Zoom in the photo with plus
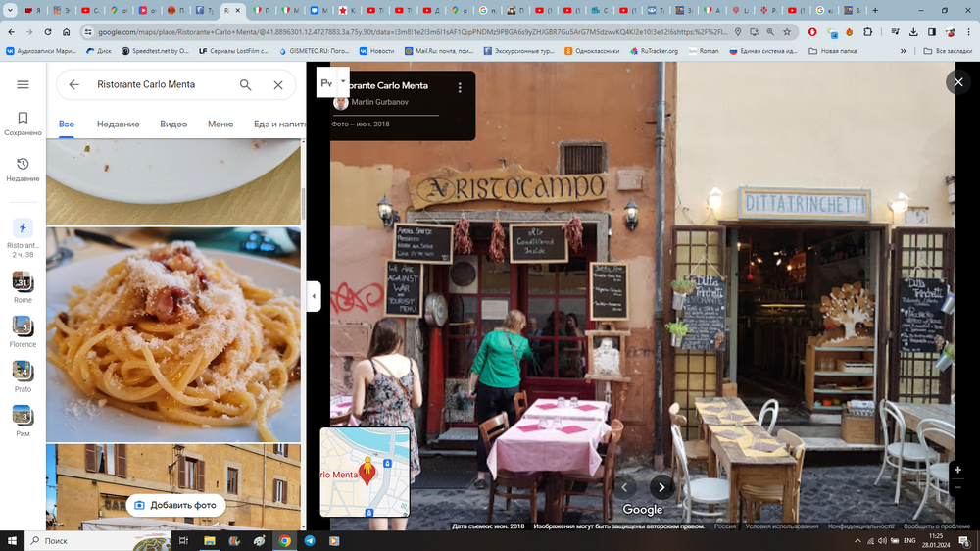This screenshot has width=980, height=551. coord(957,470)
